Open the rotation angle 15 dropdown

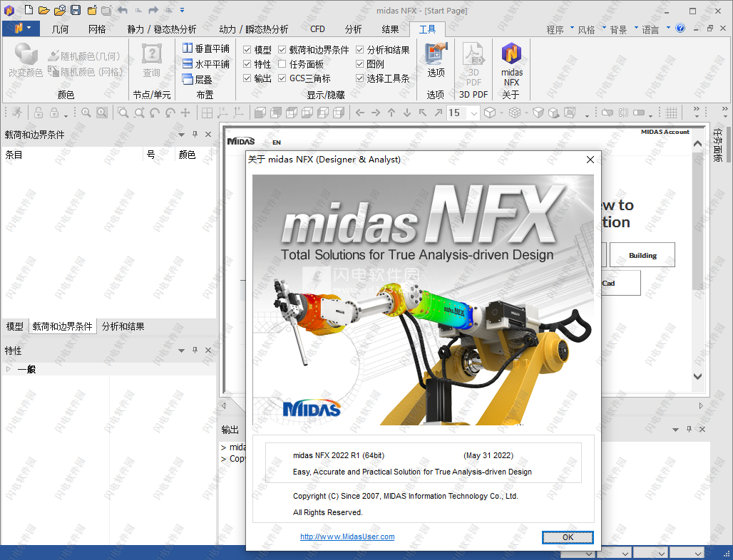coord(474,113)
